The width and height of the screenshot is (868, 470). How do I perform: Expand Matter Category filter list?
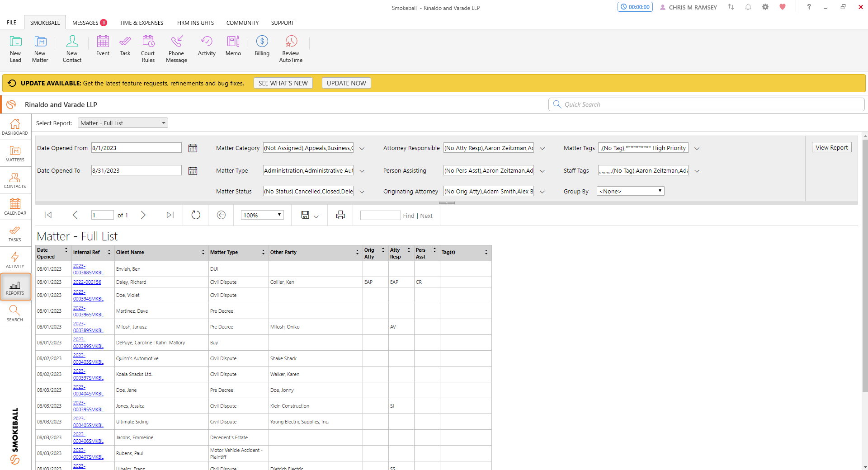(x=362, y=148)
